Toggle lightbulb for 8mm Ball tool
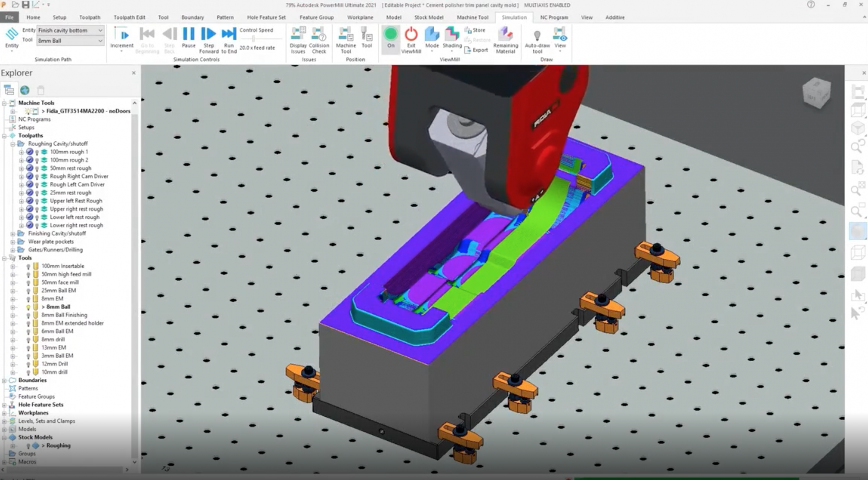The image size is (868, 480). pyautogui.click(x=28, y=307)
